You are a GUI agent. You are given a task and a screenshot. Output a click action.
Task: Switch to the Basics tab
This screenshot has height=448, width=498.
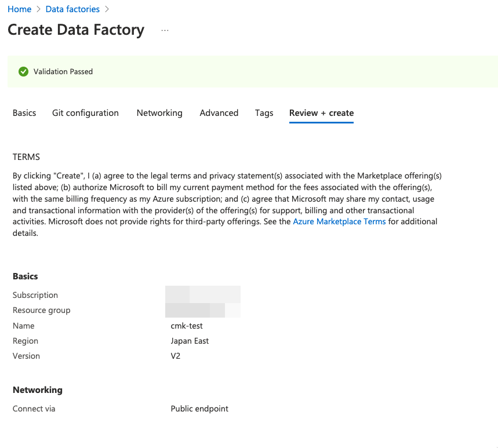point(24,113)
